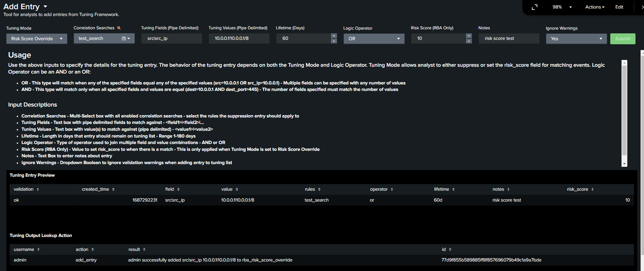The width and height of the screenshot is (644, 271).
Task: Open the Actions menu
Action: pyautogui.click(x=595, y=7)
